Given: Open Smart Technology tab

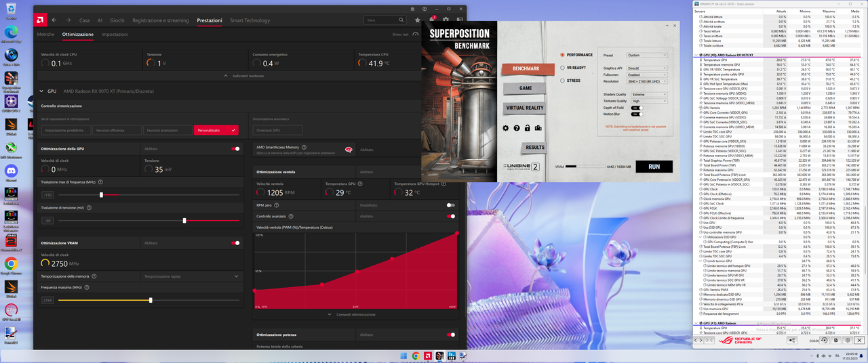Looking at the screenshot, I should pyautogui.click(x=250, y=20).
